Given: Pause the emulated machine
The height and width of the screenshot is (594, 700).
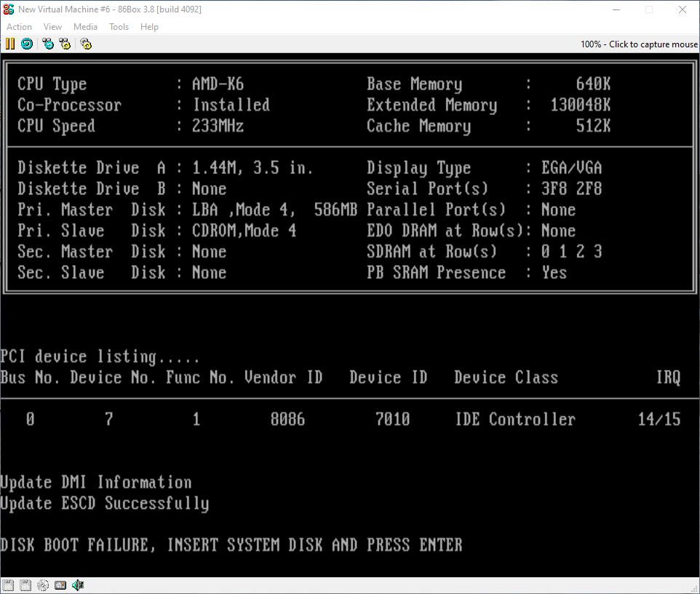Looking at the screenshot, I should point(10,44).
